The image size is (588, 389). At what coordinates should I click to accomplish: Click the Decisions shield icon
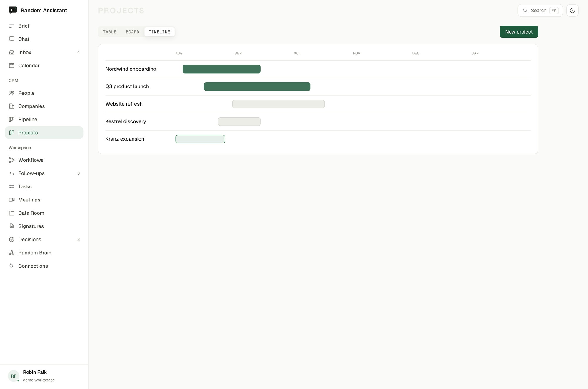point(11,239)
